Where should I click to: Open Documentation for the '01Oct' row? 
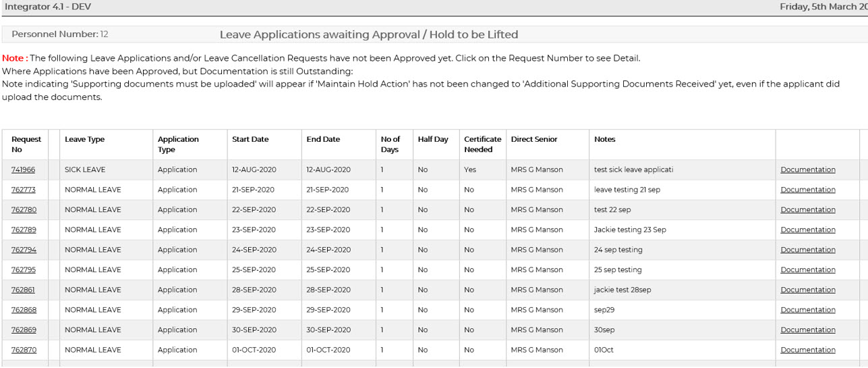click(x=807, y=350)
